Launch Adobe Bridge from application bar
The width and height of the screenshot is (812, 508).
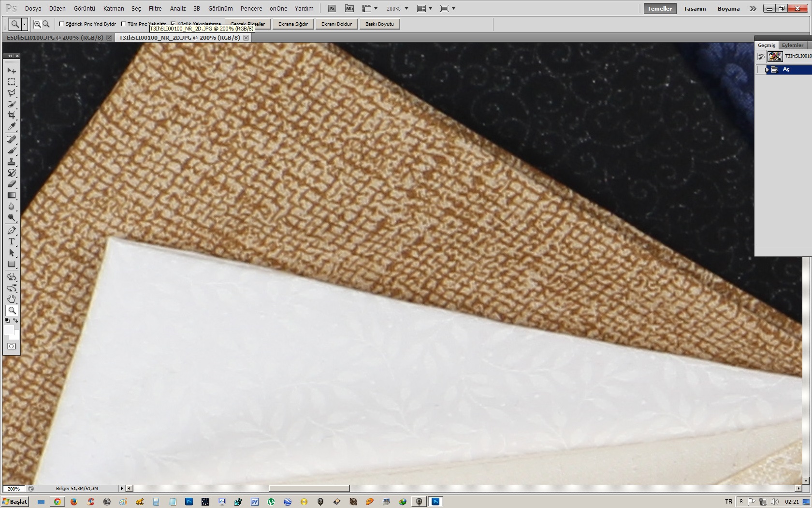pyautogui.click(x=332, y=8)
